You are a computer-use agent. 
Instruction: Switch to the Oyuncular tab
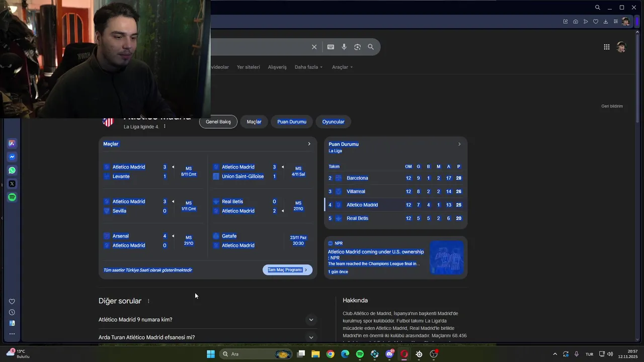point(333,122)
